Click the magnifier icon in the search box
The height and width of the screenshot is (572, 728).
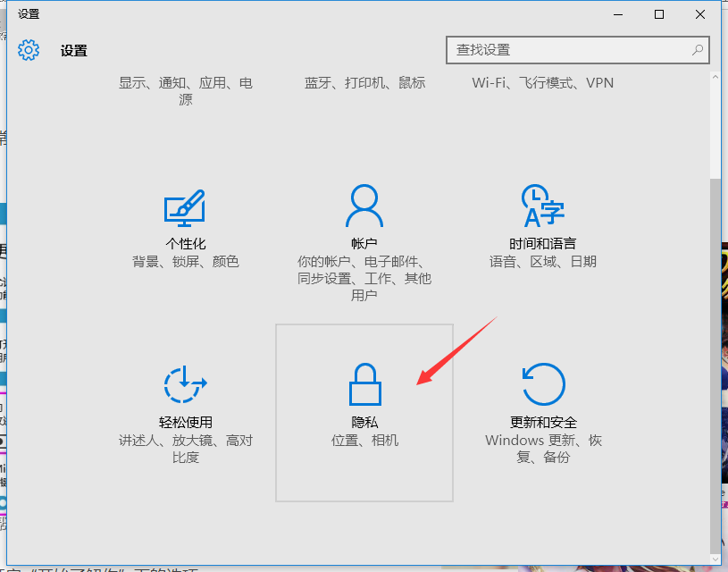point(697,50)
